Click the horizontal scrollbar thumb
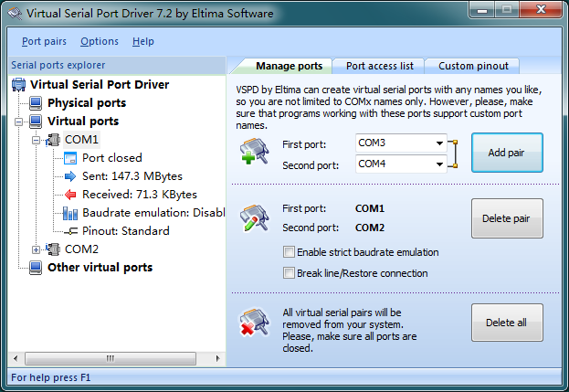This screenshot has width=569, height=392. [x=111, y=358]
